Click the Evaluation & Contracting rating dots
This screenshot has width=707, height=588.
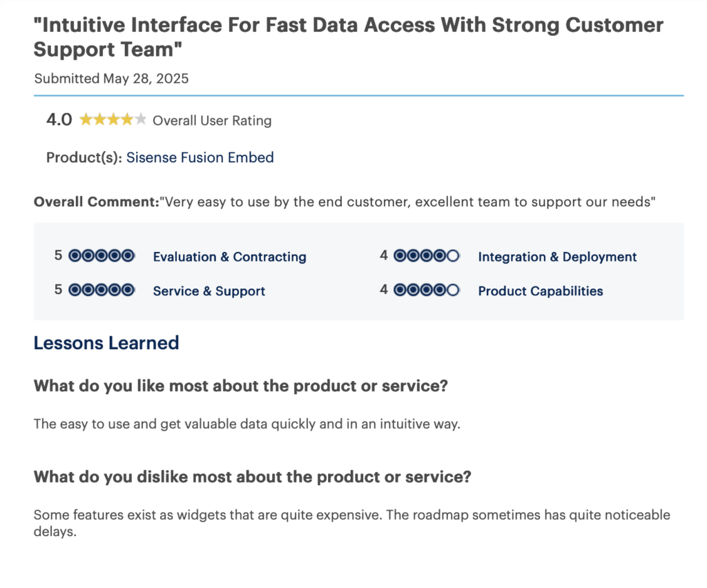click(x=101, y=256)
